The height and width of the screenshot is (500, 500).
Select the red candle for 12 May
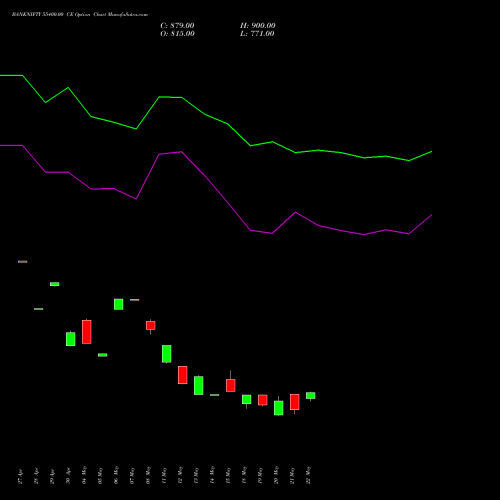(183, 375)
